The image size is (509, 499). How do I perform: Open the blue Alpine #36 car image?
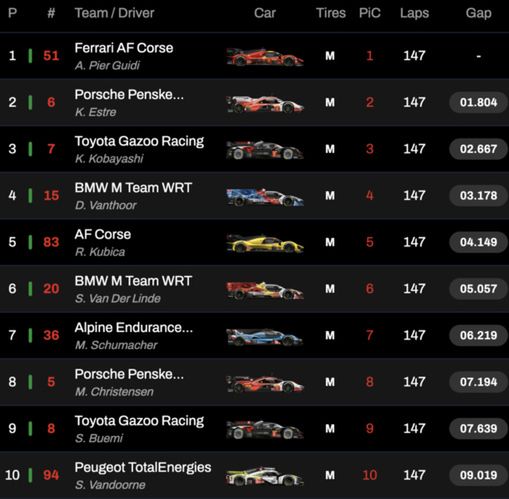[x=265, y=337]
